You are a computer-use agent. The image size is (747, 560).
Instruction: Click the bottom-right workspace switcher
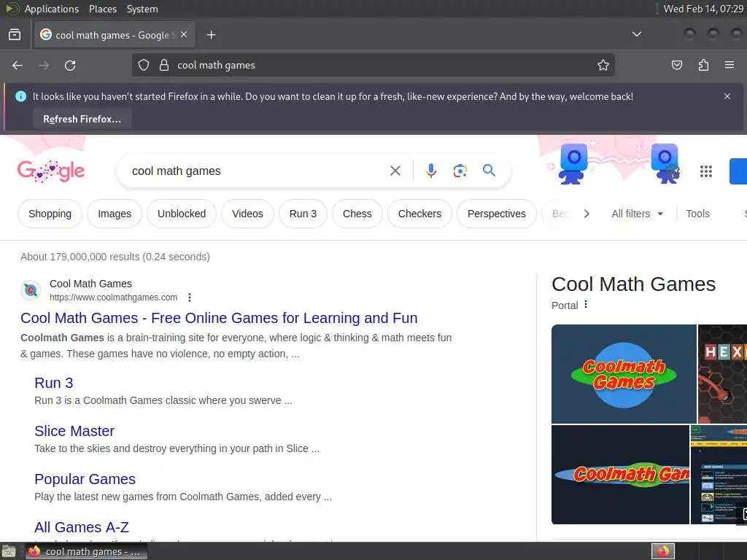(662, 551)
